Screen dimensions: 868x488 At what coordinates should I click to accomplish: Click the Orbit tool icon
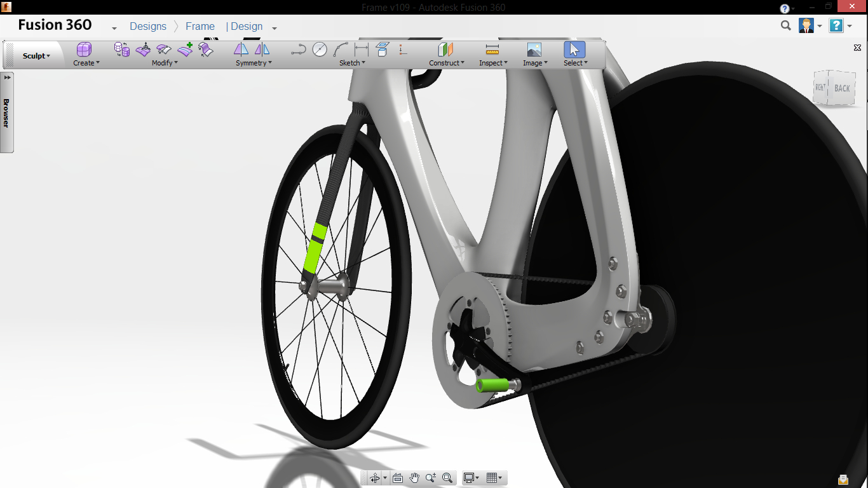[374, 478]
